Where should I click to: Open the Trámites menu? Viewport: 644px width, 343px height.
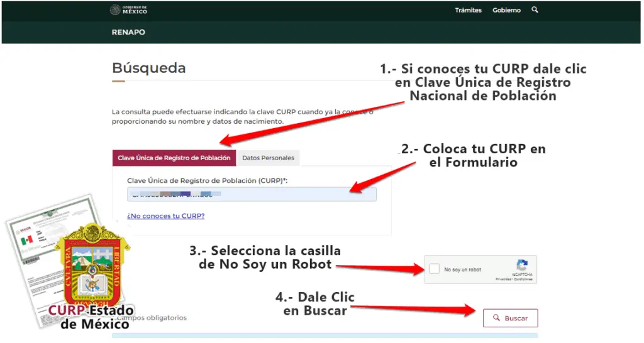point(468,11)
